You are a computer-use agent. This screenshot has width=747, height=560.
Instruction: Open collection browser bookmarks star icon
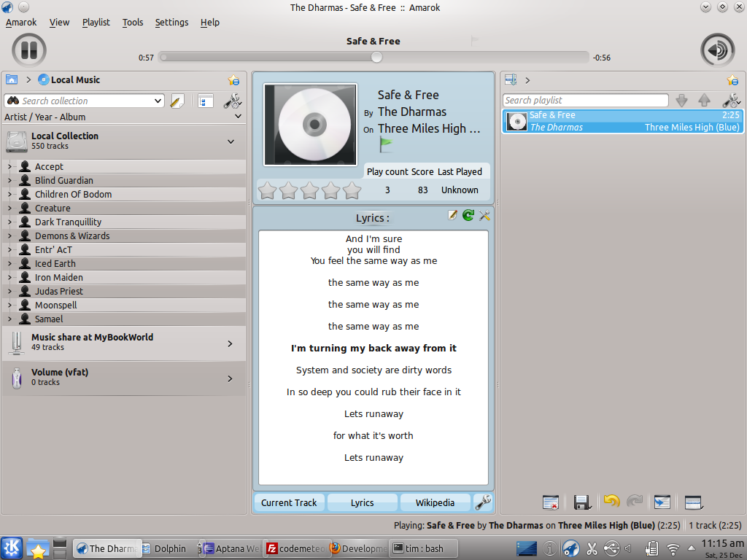[x=233, y=80]
